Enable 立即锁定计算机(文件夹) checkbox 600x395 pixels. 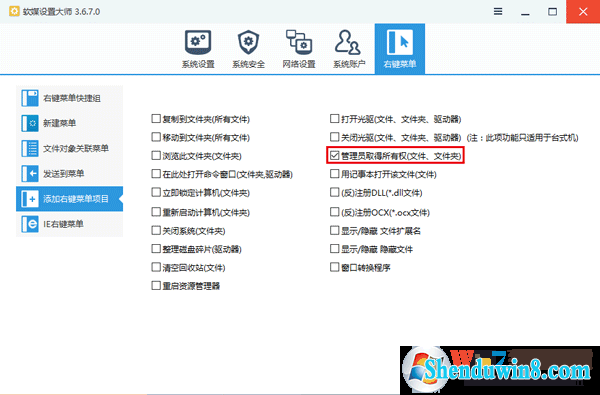156,192
